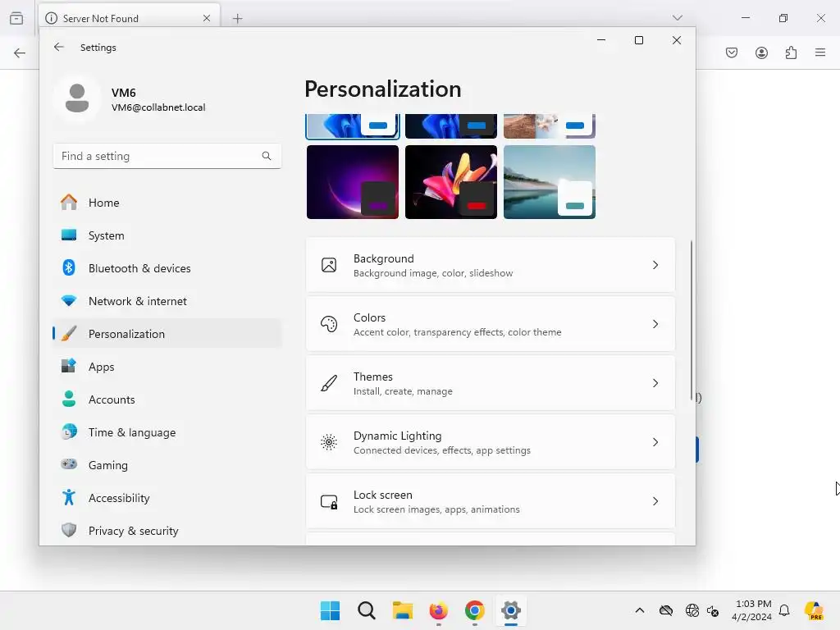Go back using Settings back arrow
840x630 pixels.
coord(59,47)
